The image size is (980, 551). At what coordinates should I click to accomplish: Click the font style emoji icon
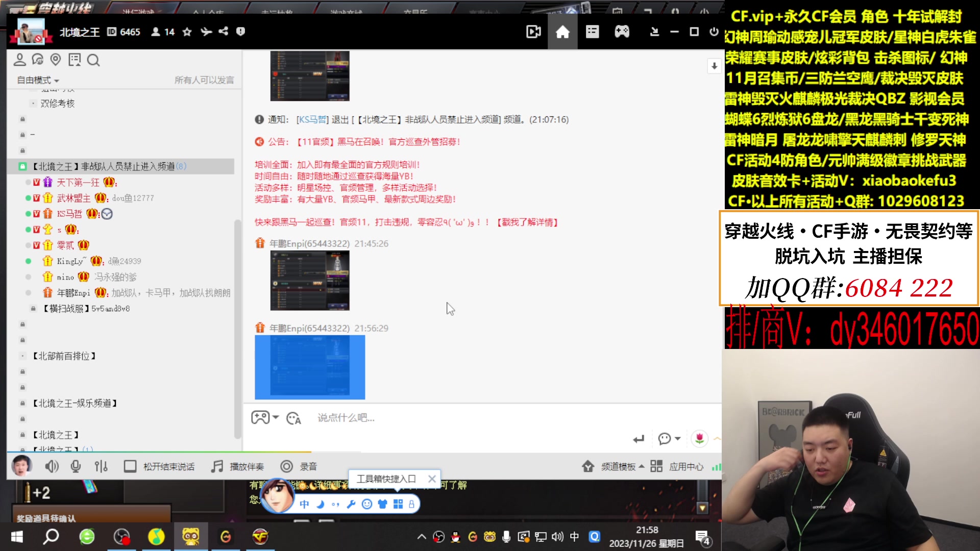(x=293, y=418)
